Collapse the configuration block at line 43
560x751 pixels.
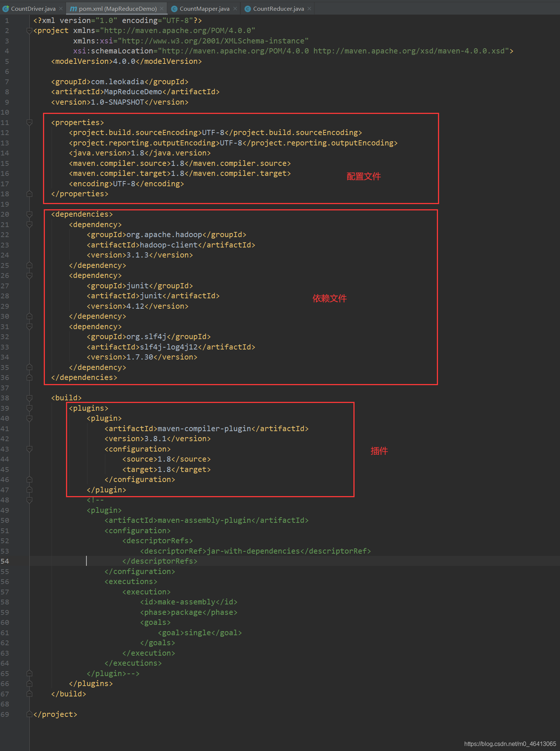tap(29, 449)
